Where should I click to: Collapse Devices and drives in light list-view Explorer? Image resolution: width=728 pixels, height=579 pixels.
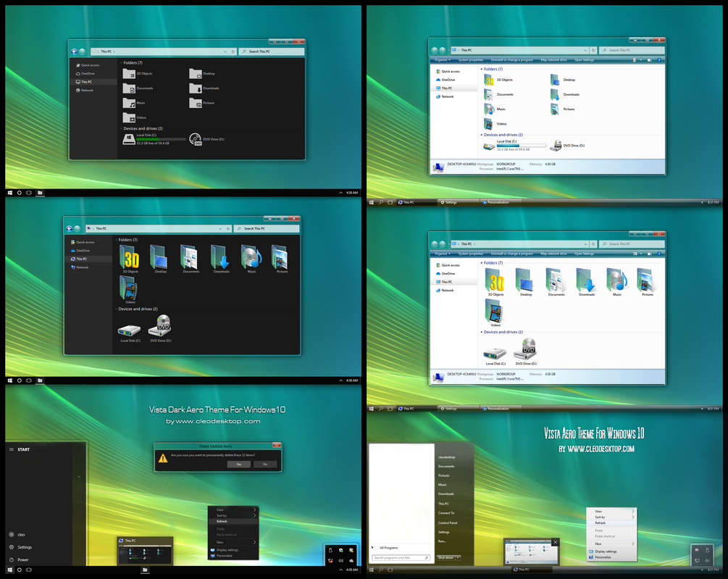tap(482, 135)
